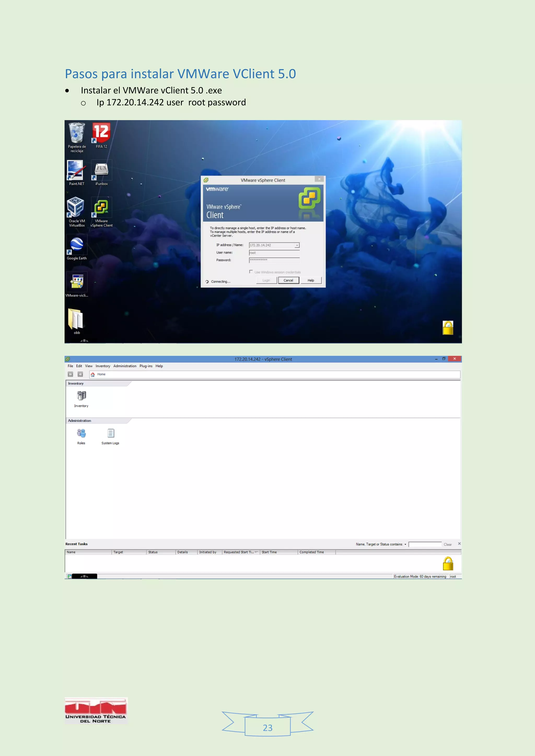Open the Roles administration icon
Viewport: 535px width, 756px height.
[x=81, y=436]
